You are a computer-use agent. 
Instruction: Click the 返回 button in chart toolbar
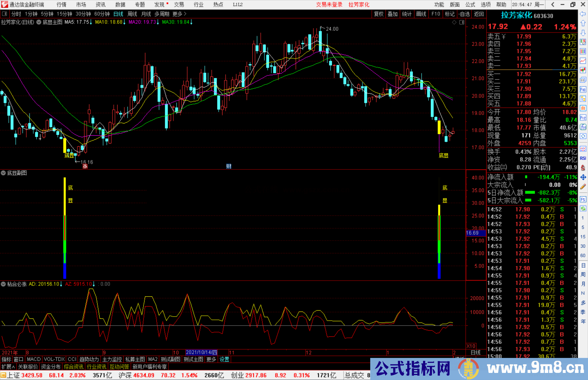(x=479, y=14)
